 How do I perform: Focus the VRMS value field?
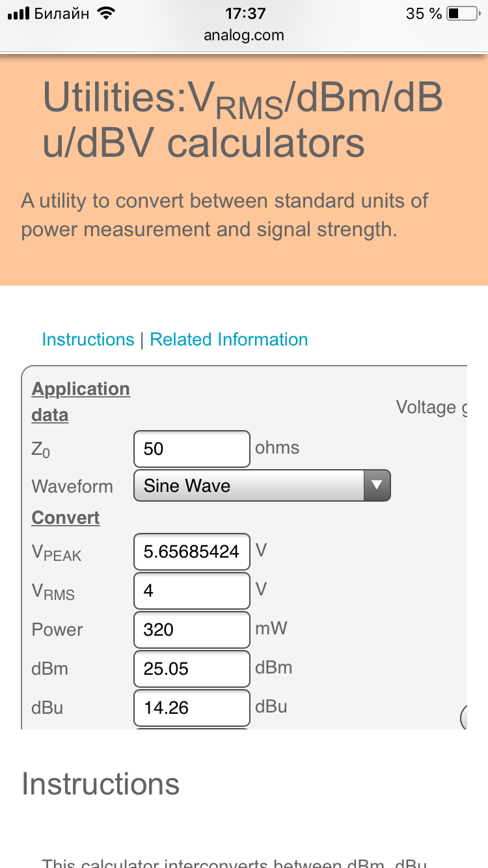(191, 591)
